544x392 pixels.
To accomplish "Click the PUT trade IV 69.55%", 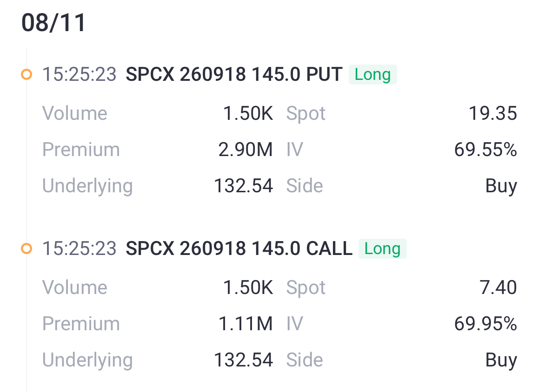I will click(486, 150).
